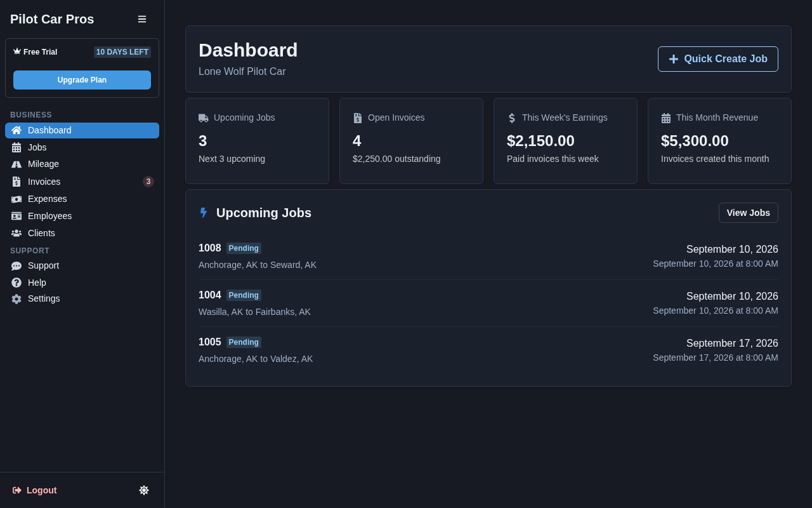
Task: Navigate to Invoices in the sidebar
Action: pos(82,182)
